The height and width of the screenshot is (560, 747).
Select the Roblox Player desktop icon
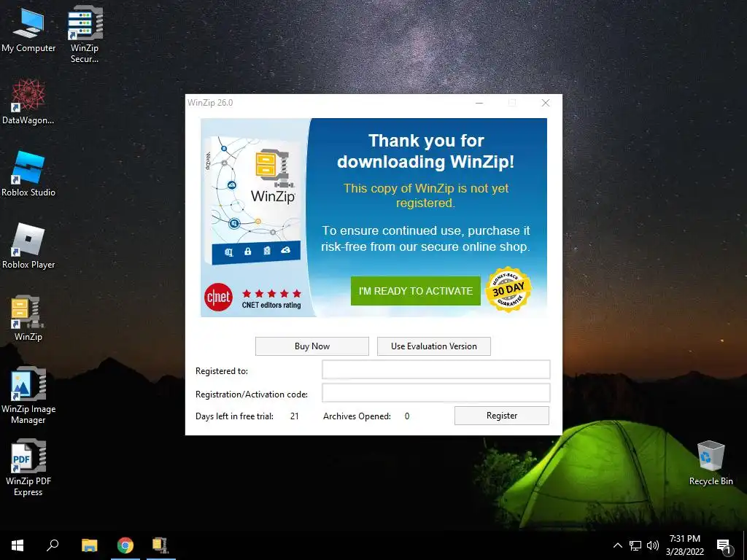tap(28, 246)
